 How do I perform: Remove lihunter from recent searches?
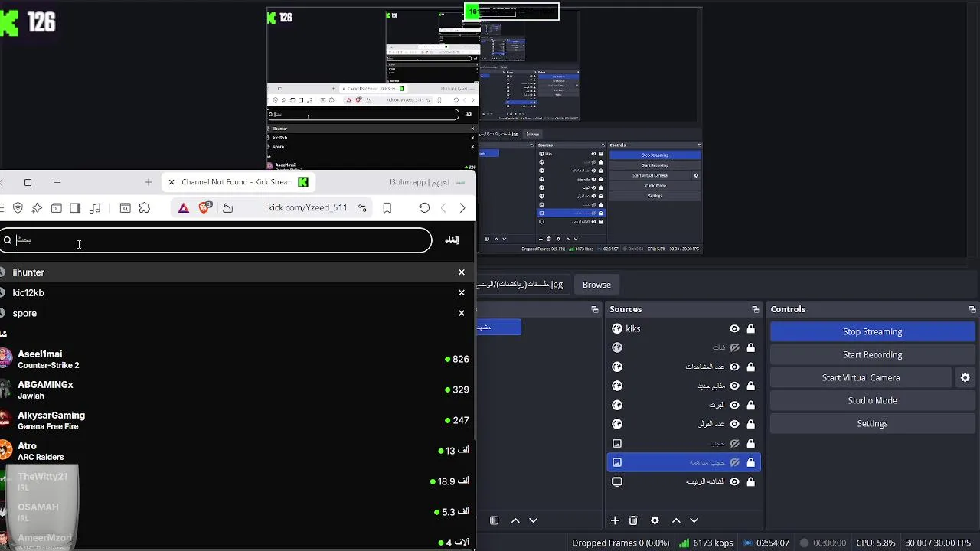click(462, 272)
